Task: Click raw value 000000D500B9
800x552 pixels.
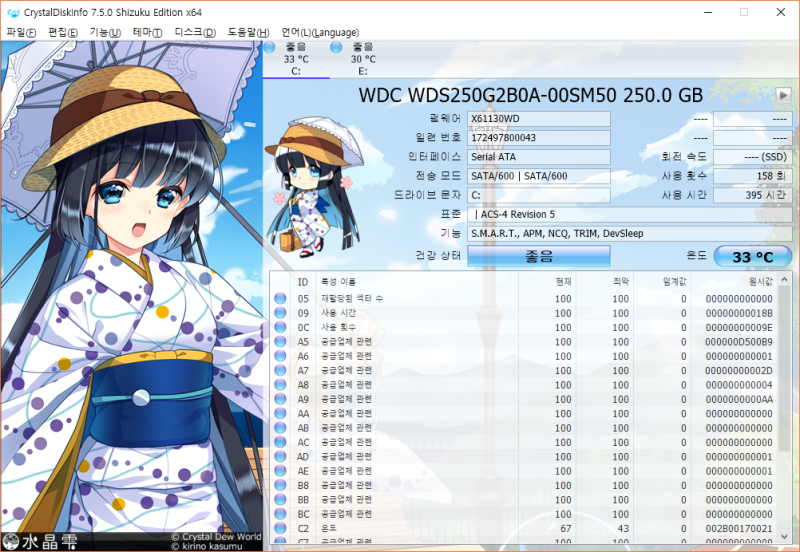Action: point(739,342)
